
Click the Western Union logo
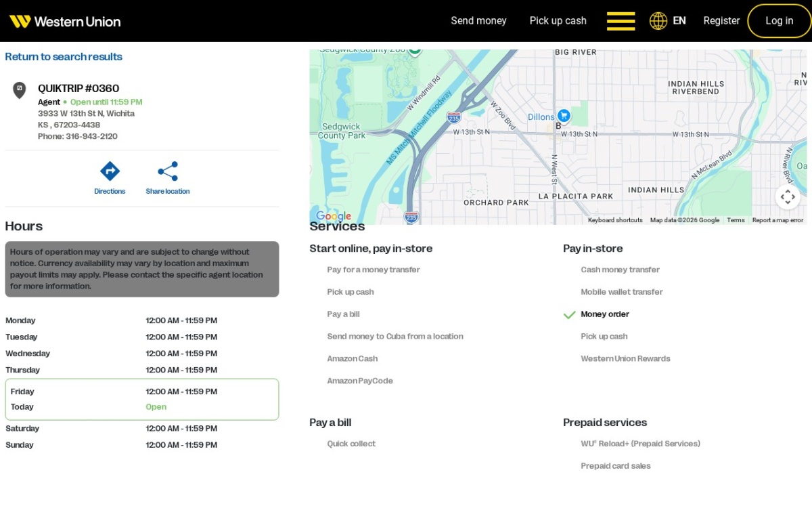(x=65, y=21)
